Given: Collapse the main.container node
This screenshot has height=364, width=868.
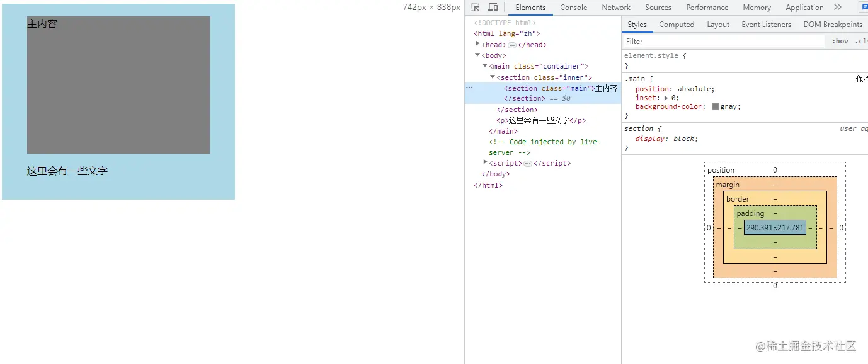Looking at the screenshot, I should (x=486, y=66).
